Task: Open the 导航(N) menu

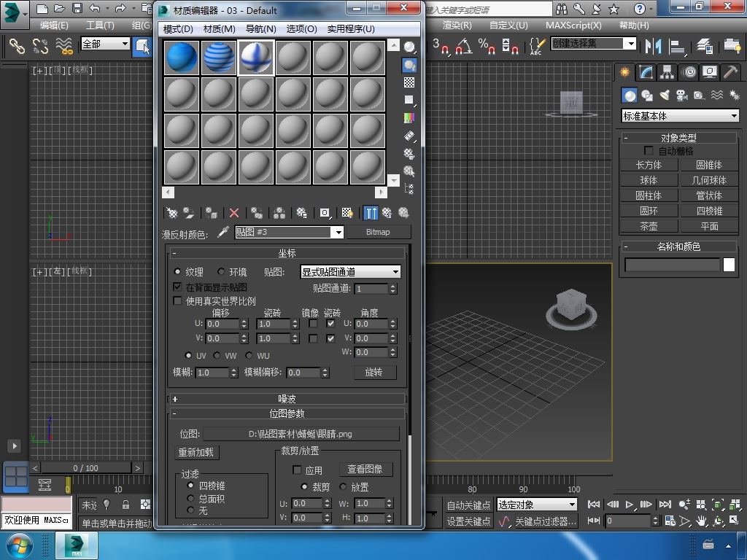Action: point(260,28)
